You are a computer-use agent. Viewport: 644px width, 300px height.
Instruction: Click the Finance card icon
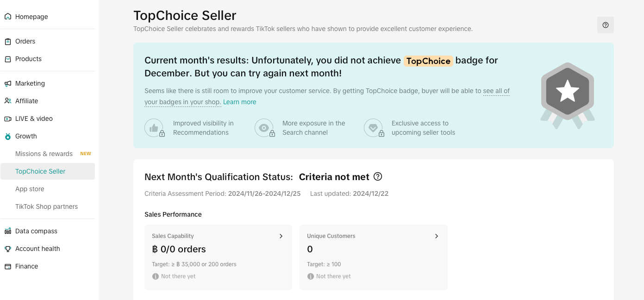tap(8, 266)
